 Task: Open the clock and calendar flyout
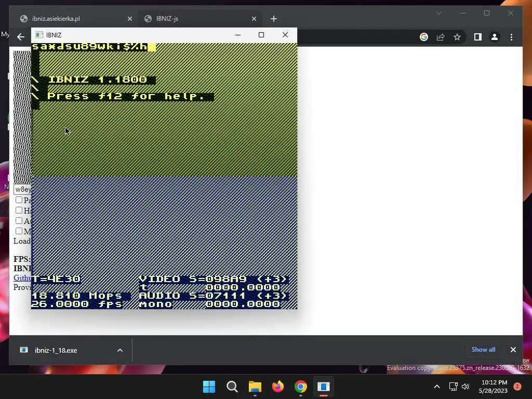pos(494,387)
